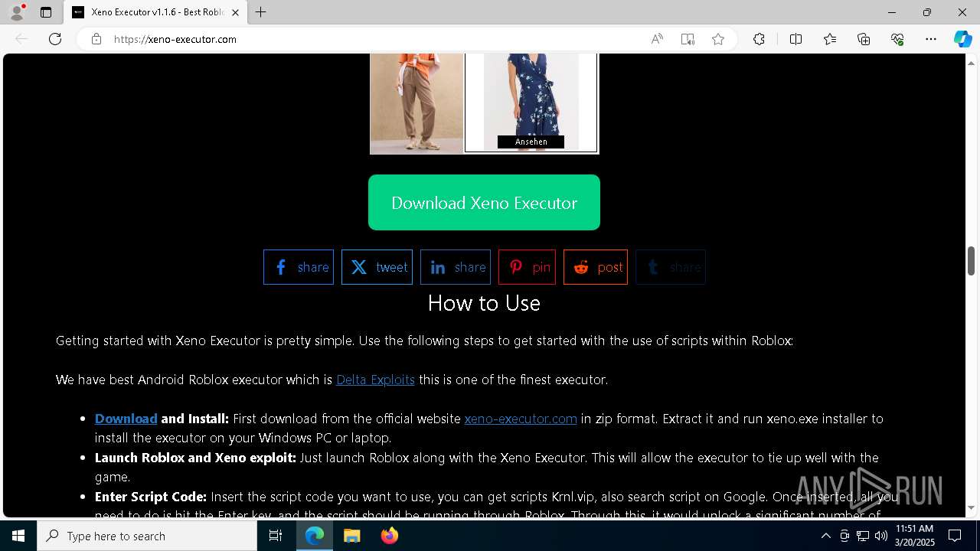Launch Firefox from taskbar
980x551 pixels.
coord(389,536)
